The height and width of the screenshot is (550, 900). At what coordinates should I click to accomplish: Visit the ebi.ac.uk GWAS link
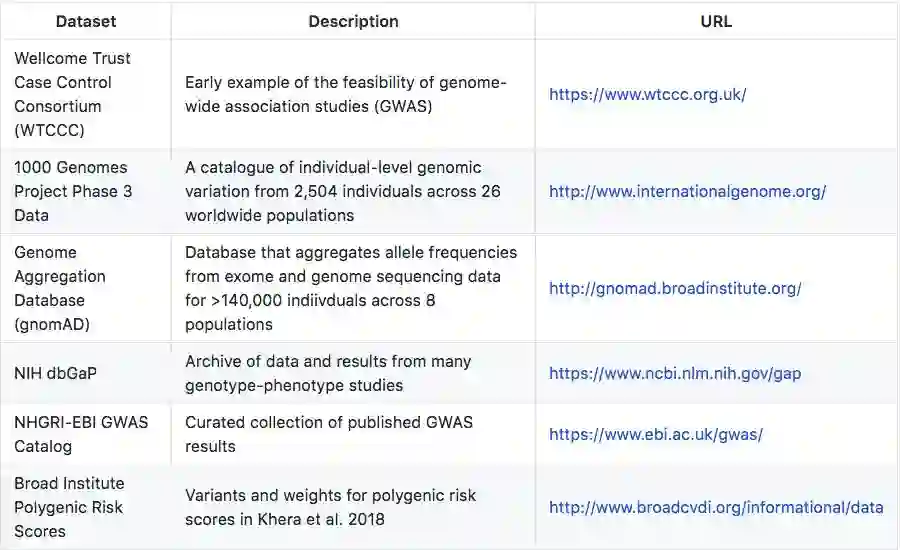click(655, 434)
